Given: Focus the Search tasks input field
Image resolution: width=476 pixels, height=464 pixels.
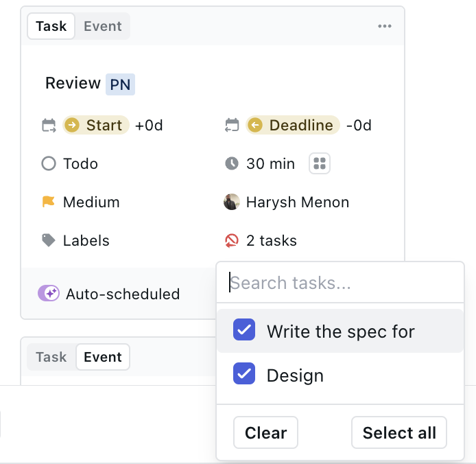Looking at the screenshot, I should pos(340,283).
